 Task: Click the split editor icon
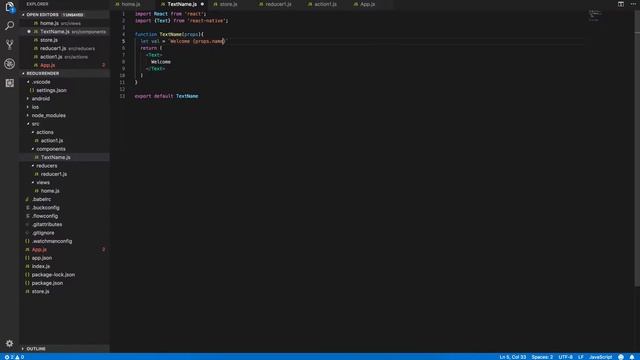(621, 4)
